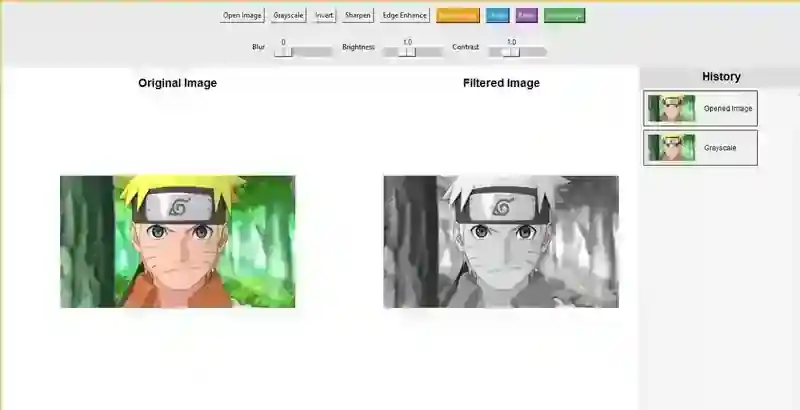
Task: Click the Contrast slider handle
Action: click(x=510, y=52)
